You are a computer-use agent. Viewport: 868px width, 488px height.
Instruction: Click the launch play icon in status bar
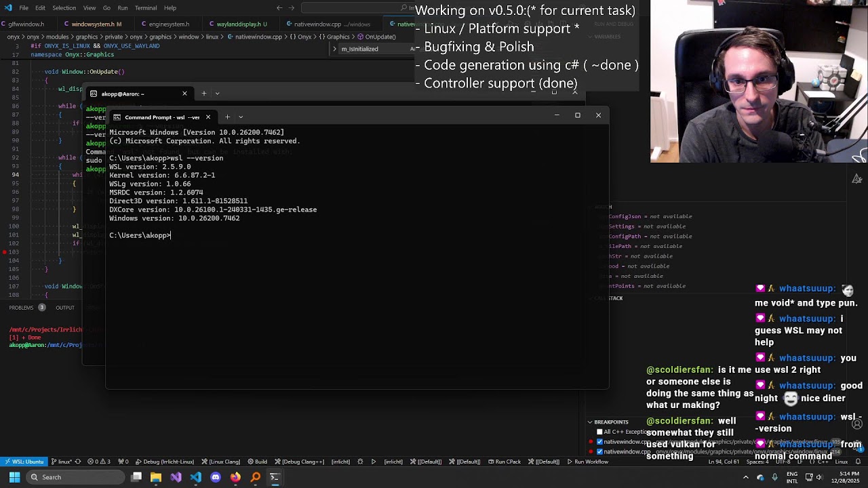tap(374, 462)
